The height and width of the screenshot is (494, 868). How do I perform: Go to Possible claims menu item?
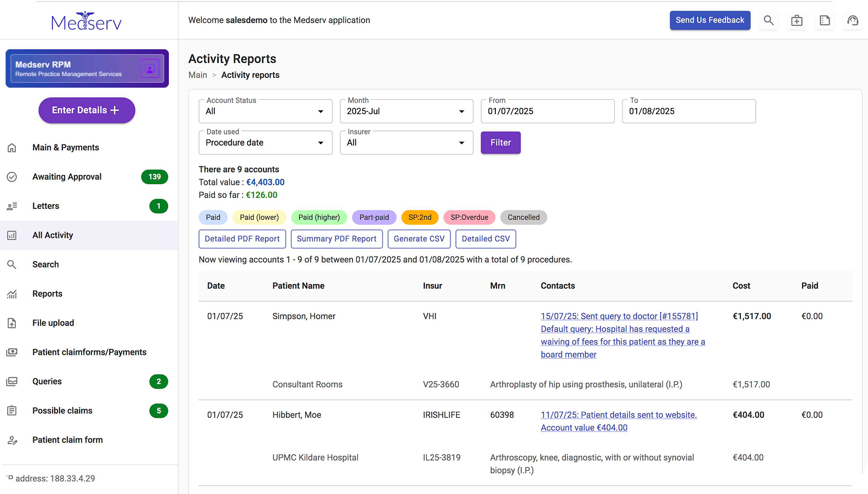point(62,411)
